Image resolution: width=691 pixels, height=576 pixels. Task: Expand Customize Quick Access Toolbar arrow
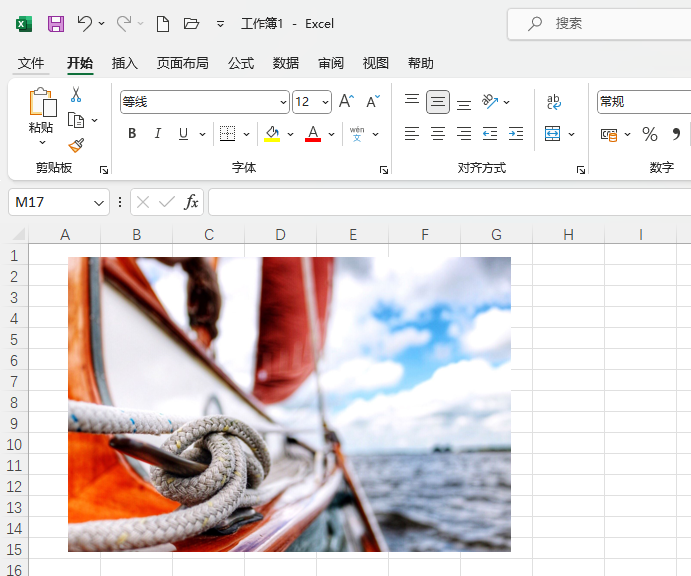click(220, 24)
